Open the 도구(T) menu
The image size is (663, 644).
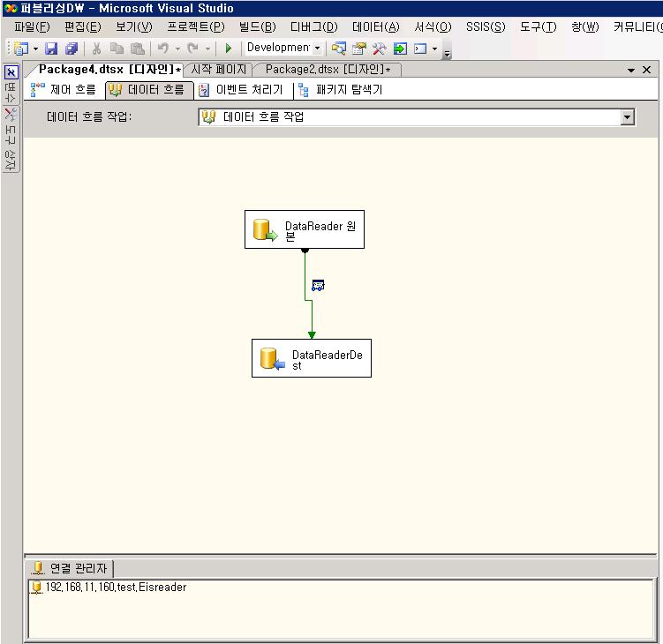coord(538,27)
